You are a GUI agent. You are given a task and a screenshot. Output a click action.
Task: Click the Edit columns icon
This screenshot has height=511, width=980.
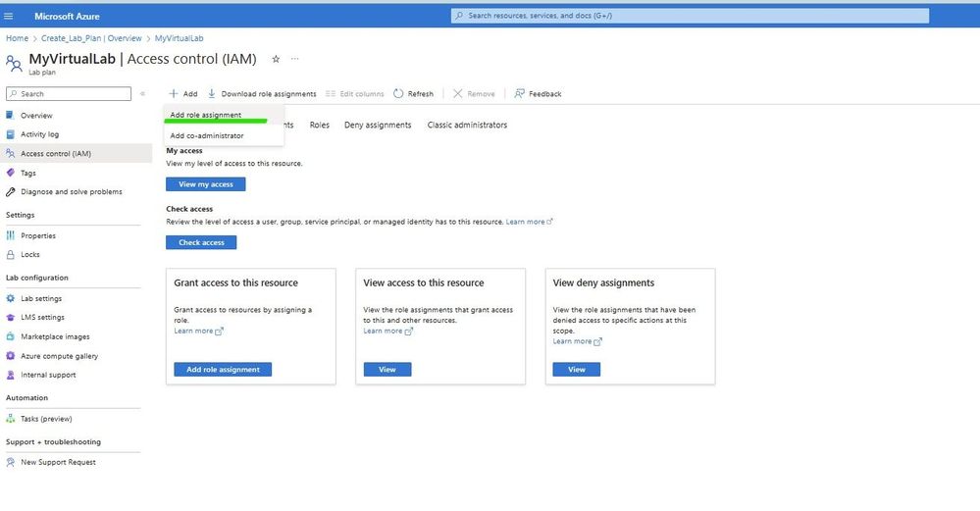coord(331,94)
